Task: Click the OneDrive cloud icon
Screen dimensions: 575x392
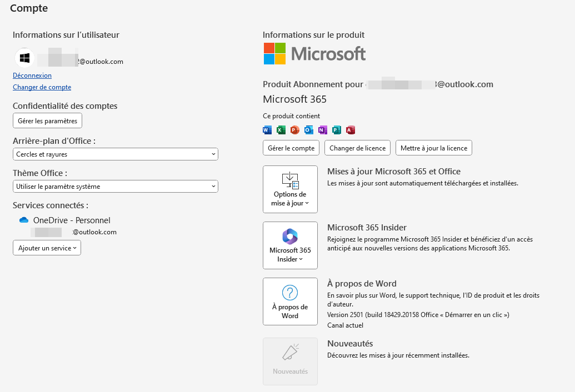Action: click(x=24, y=220)
